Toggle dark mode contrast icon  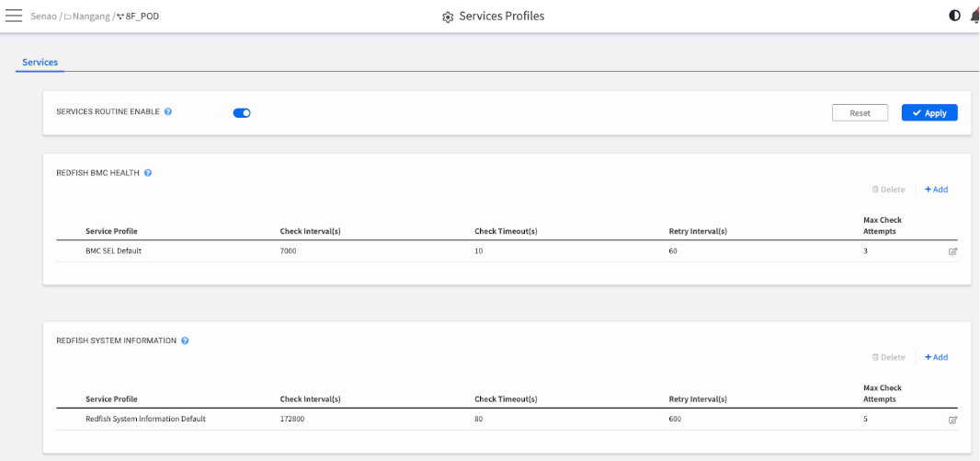955,16
